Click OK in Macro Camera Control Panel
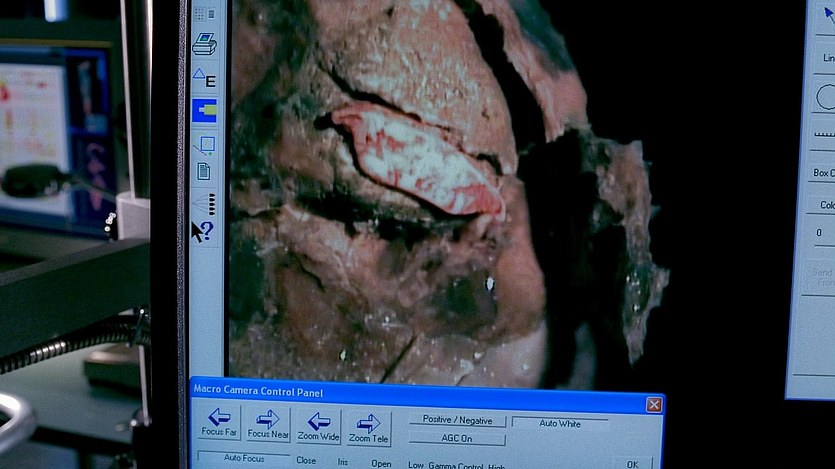The height and width of the screenshot is (469, 835). click(x=632, y=464)
